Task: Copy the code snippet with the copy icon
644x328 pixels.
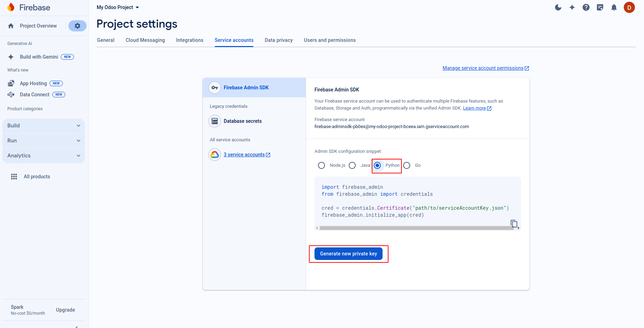Action: pyautogui.click(x=514, y=223)
